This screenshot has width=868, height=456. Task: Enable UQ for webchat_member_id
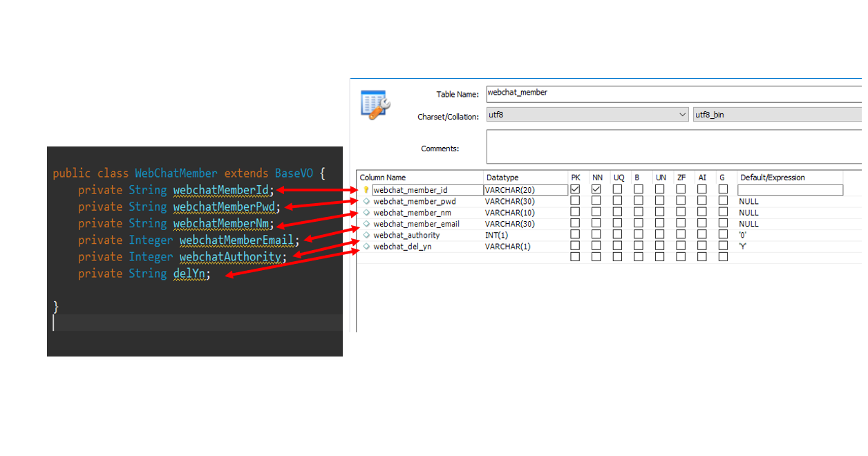(x=617, y=189)
